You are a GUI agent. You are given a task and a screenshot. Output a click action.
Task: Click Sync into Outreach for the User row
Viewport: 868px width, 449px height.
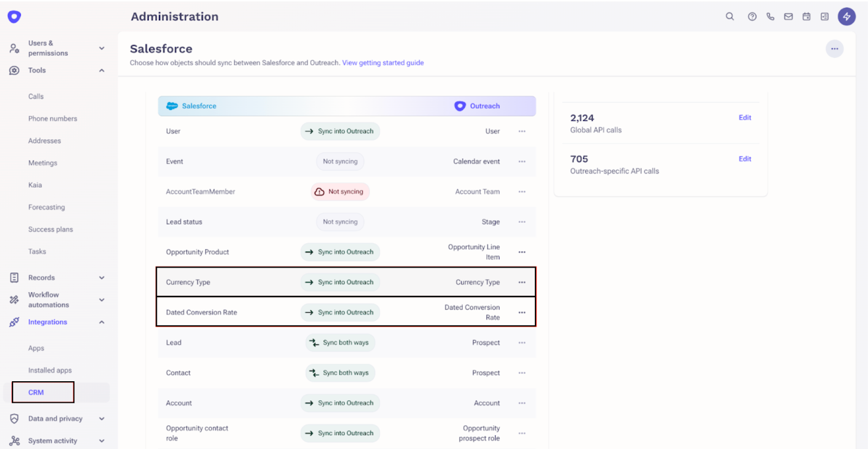click(340, 131)
